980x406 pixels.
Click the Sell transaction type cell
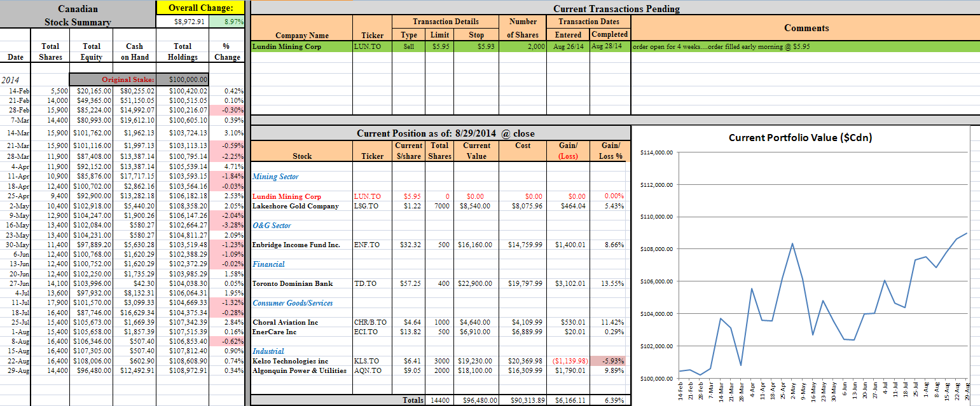click(x=410, y=46)
